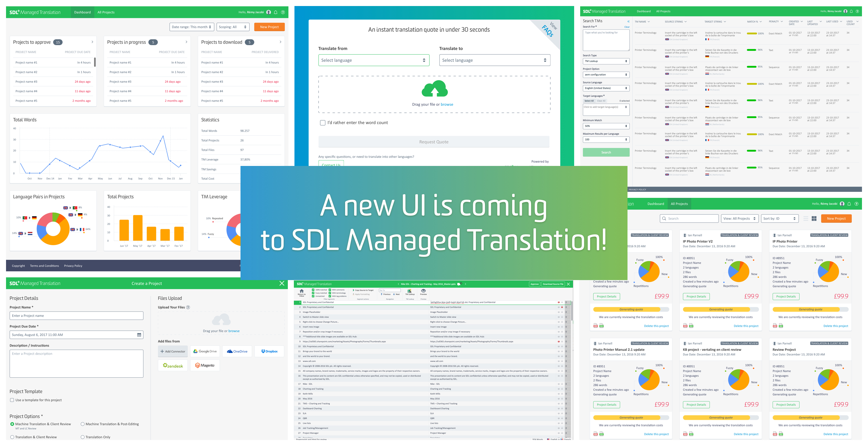Screen dimensions: 868x446
Task: Select Machine Translation & Post-Editing option
Action: pyautogui.click(x=83, y=424)
